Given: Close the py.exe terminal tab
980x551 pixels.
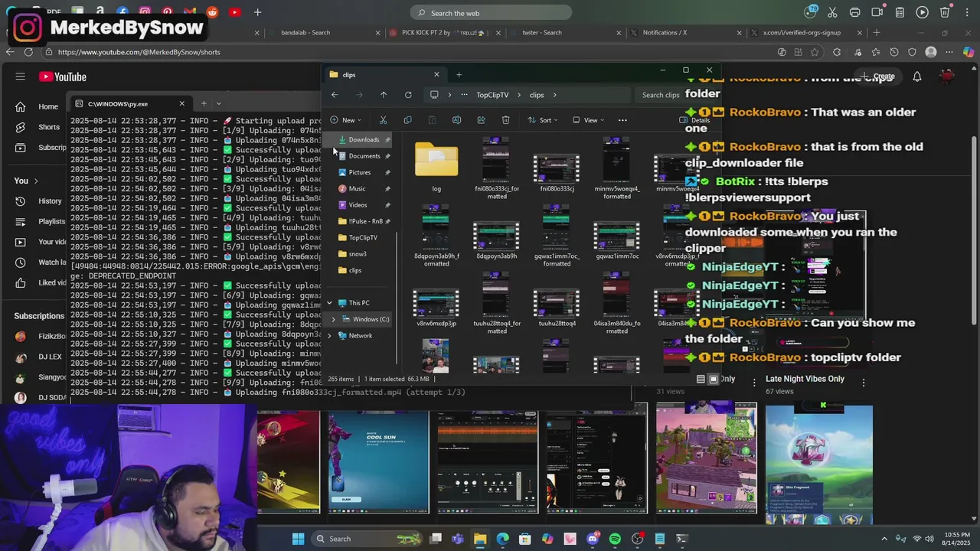Looking at the screenshot, I should (181, 103).
